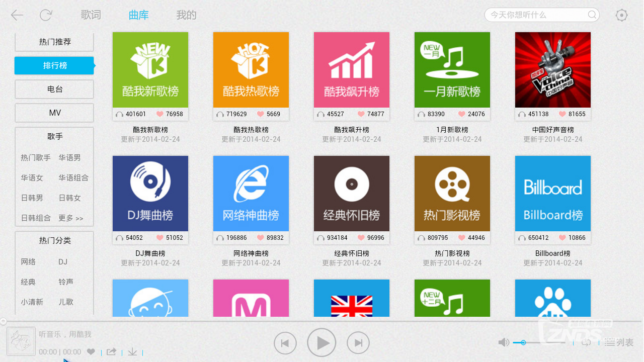Open the 电台 sidebar section

[x=54, y=89]
